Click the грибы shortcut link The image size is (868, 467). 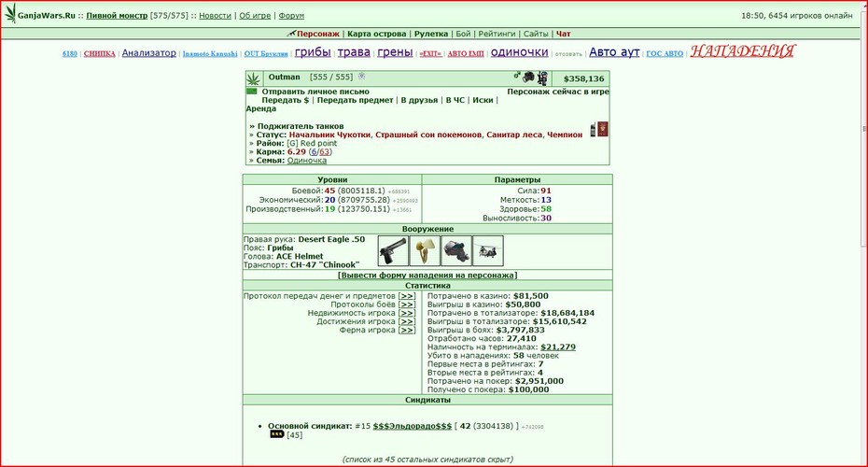coord(313,52)
